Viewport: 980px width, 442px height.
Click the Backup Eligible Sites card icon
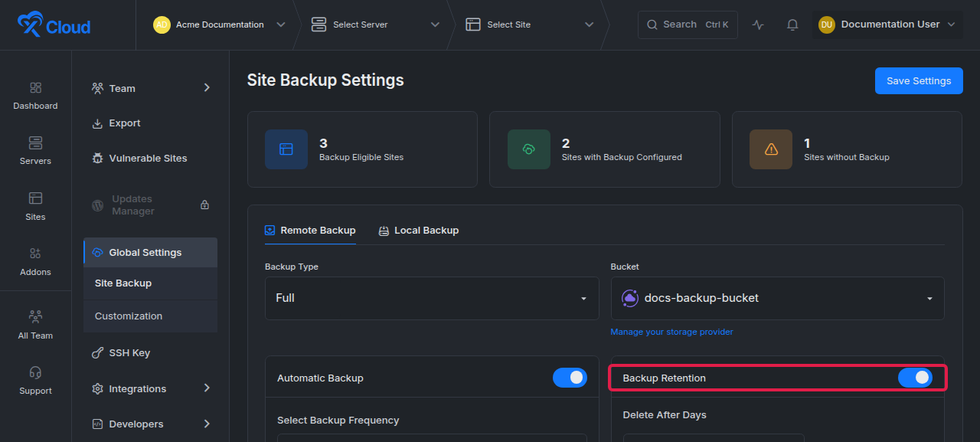[286, 149]
